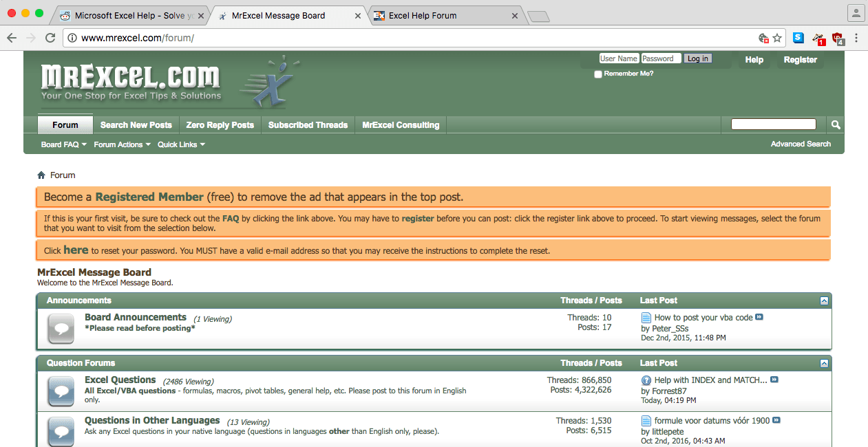868x447 pixels.
Task: Click the Password input field
Action: [x=661, y=58]
